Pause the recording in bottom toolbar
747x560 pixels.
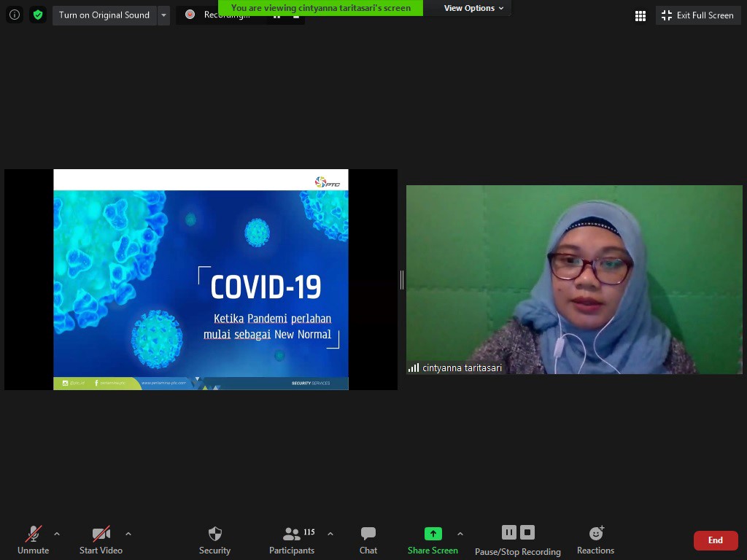508,532
